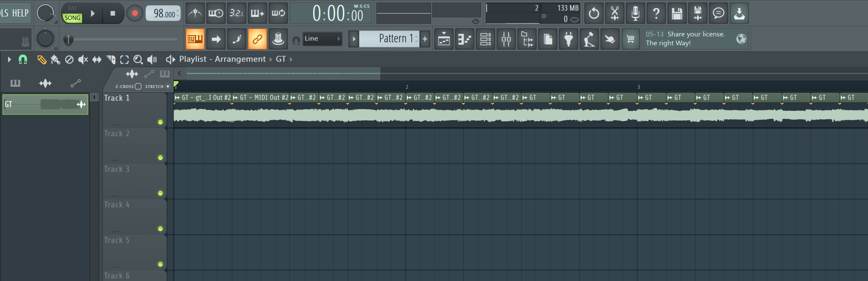
Task: Open the plugin picker plug icon
Action: click(x=568, y=39)
